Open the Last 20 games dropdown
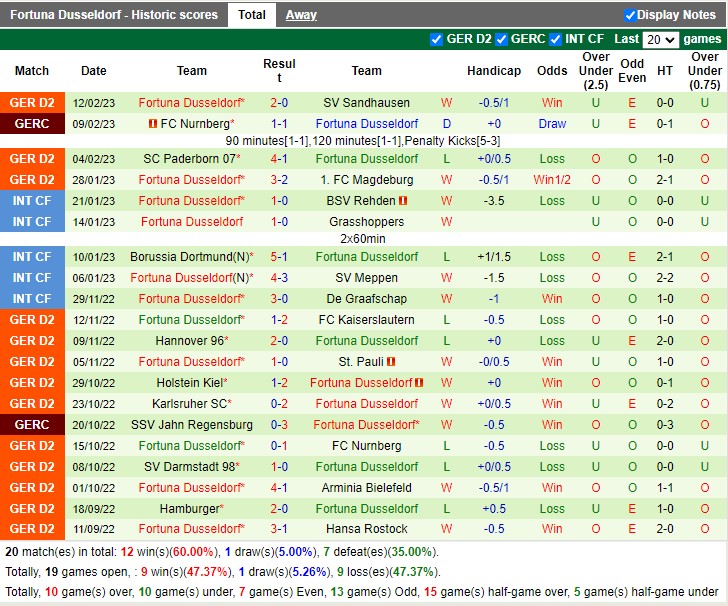This screenshot has width=728, height=606. click(x=660, y=39)
